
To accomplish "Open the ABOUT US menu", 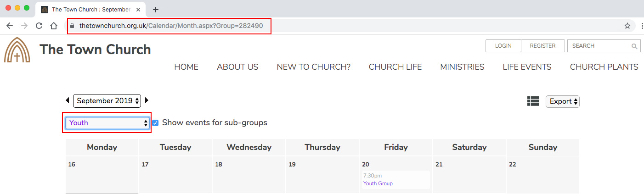I will click(237, 67).
